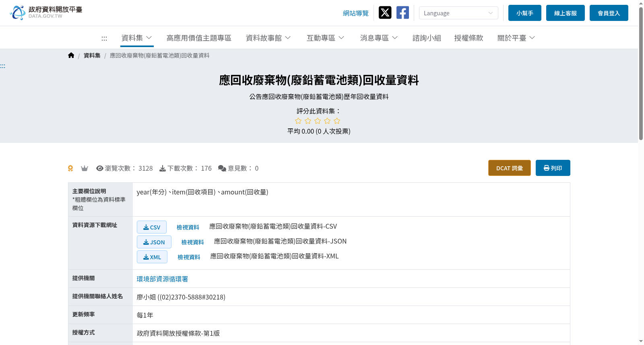The height and width of the screenshot is (345, 644).
Task: Click the DCAT 詞彙 button
Action: (x=510, y=168)
